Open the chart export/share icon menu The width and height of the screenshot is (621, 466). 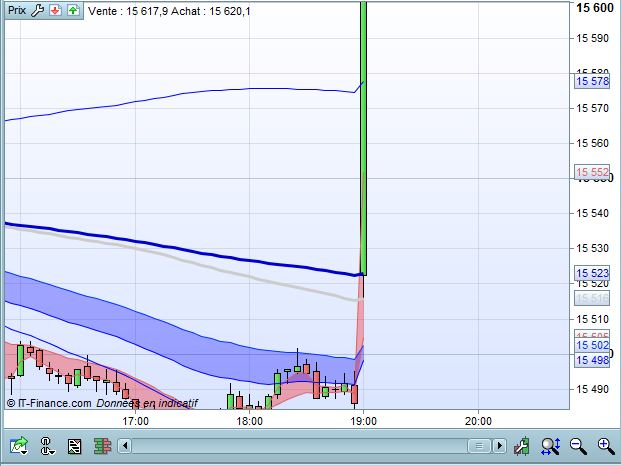pos(19,446)
